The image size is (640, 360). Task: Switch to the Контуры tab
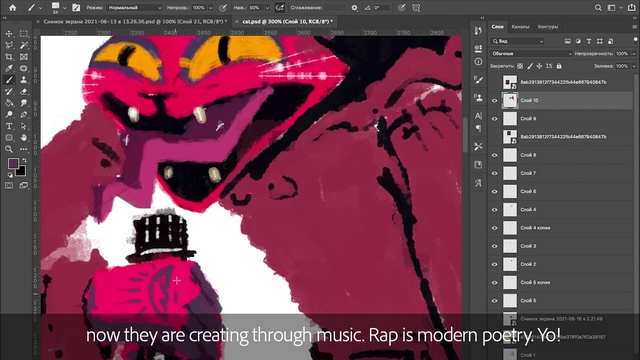(548, 27)
